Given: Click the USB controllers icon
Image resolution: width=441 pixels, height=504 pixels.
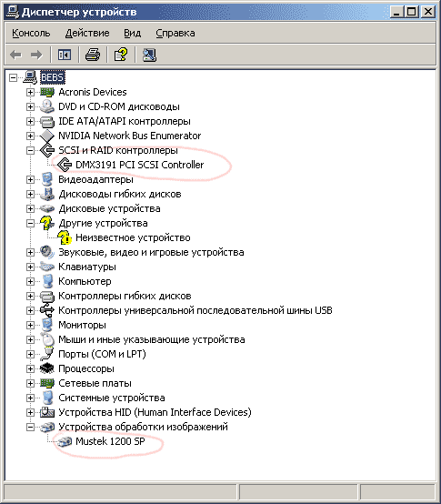Looking at the screenshot, I should tap(47, 310).
